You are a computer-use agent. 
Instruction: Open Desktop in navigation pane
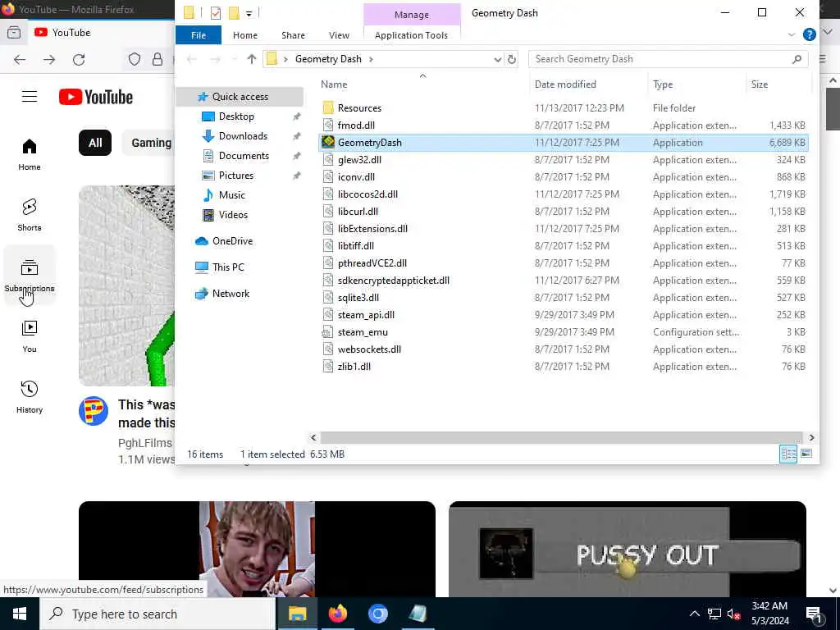(236, 116)
